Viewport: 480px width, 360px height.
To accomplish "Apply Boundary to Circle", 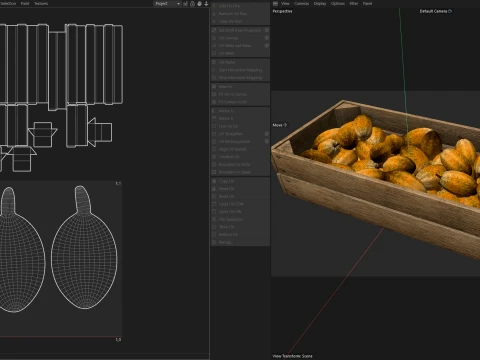I will pyautogui.click(x=240, y=164).
